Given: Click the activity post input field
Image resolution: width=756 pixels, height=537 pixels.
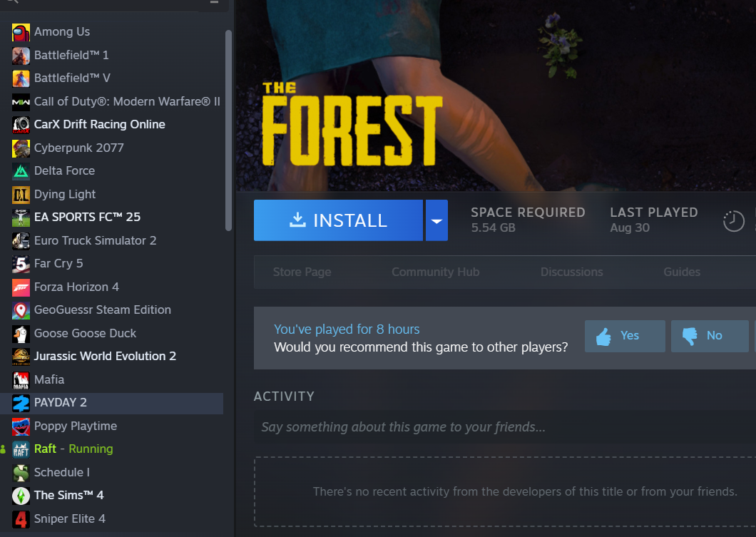Looking at the screenshot, I should tap(505, 427).
